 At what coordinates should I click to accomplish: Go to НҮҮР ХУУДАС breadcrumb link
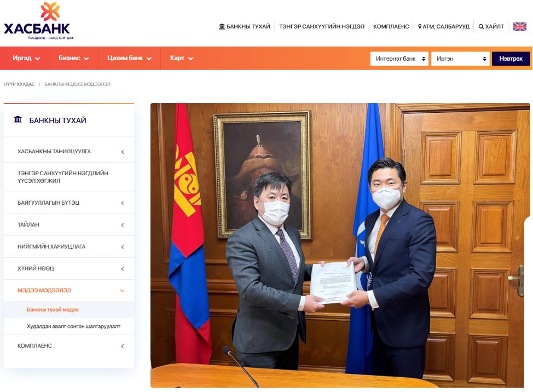tap(19, 84)
